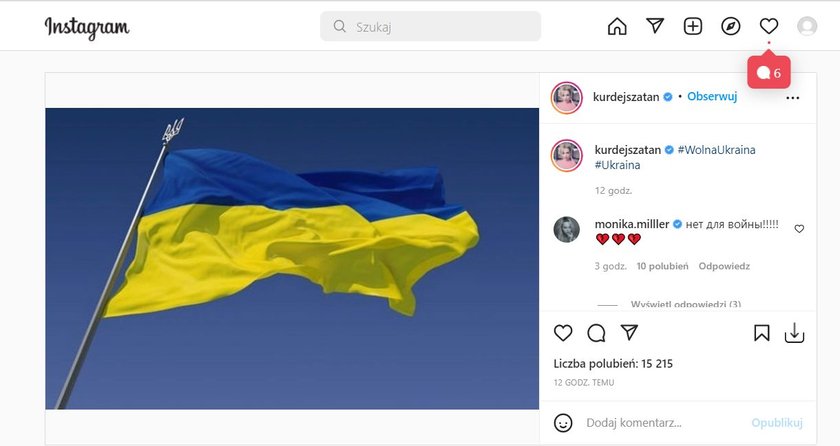Open the profile avatar in header
Image resolution: width=840 pixels, height=446 pixels.
pyautogui.click(x=807, y=26)
